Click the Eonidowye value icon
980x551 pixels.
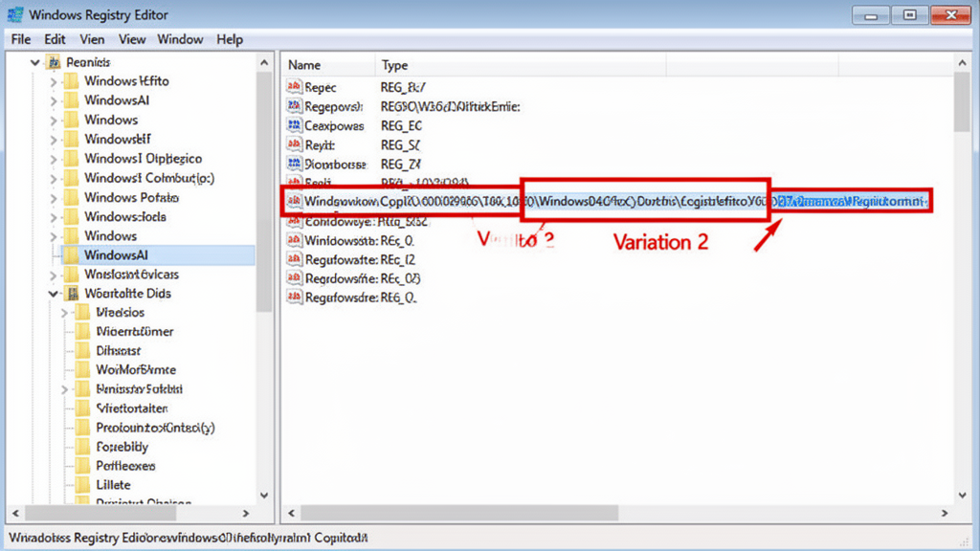[294, 222]
